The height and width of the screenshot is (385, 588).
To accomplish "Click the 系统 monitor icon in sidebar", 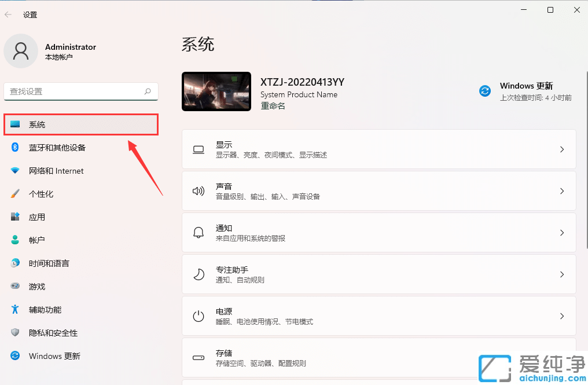I will [x=15, y=124].
